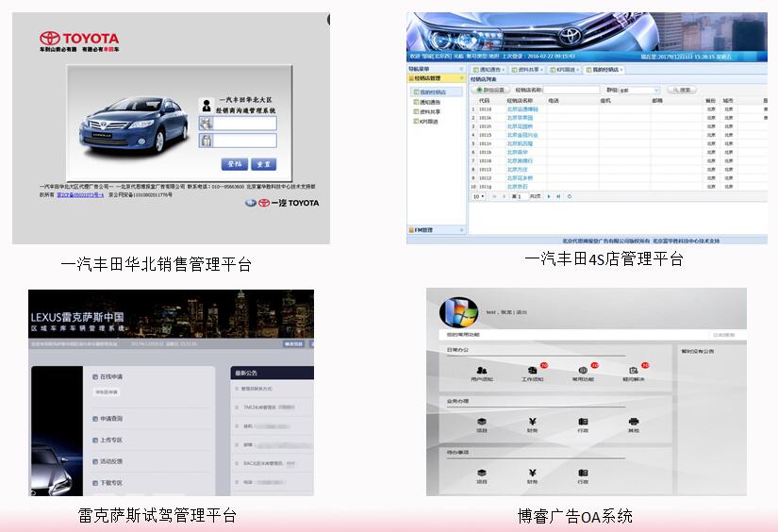Open 项目 icon under 待办事项 in OA
The height and width of the screenshot is (532, 778).
click(481, 473)
